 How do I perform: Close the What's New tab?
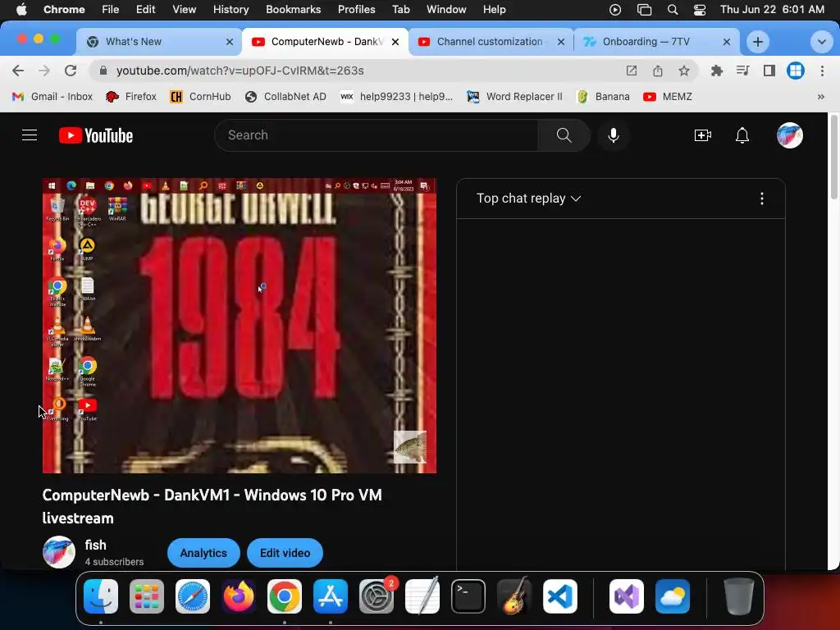pyautogui.click(x=230, y=42)
